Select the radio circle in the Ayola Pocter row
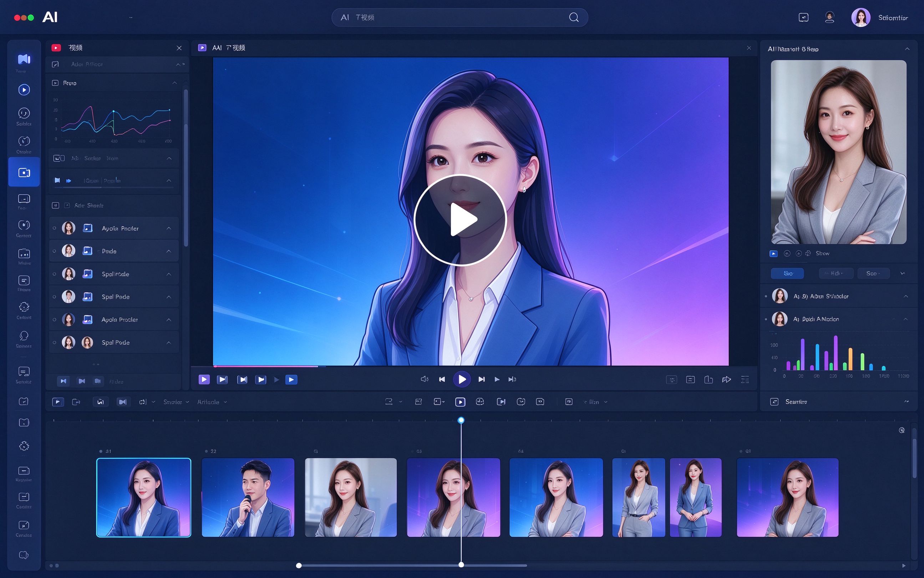 point(54,228)
